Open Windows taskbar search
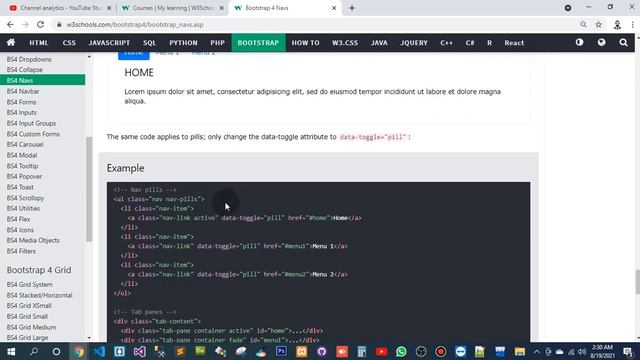Image resolution: width=640 pixels, height=360 pixels. [x=34, y=351]
